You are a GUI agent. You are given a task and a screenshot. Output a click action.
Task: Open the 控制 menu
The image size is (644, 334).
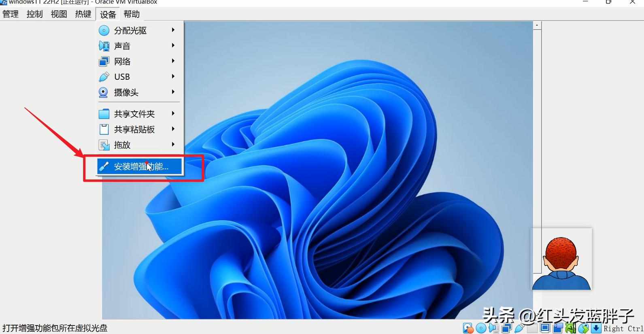[35, 14]
